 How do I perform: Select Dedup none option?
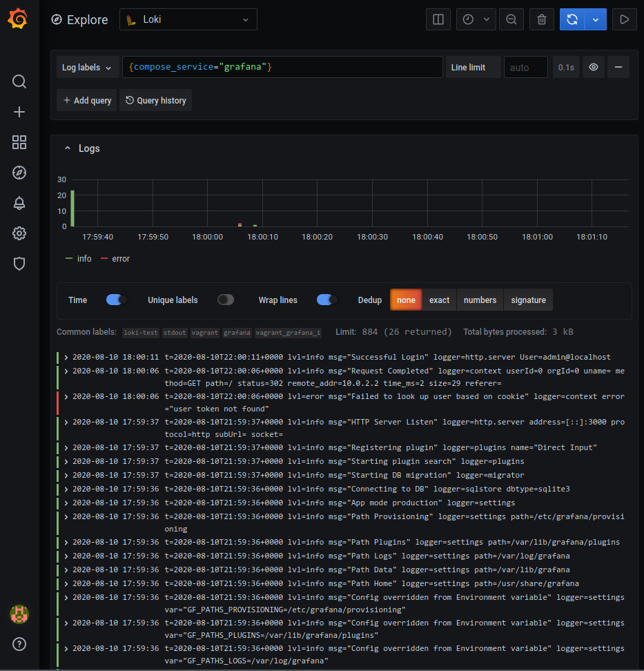pyautogui.click(x=406, y=300)
